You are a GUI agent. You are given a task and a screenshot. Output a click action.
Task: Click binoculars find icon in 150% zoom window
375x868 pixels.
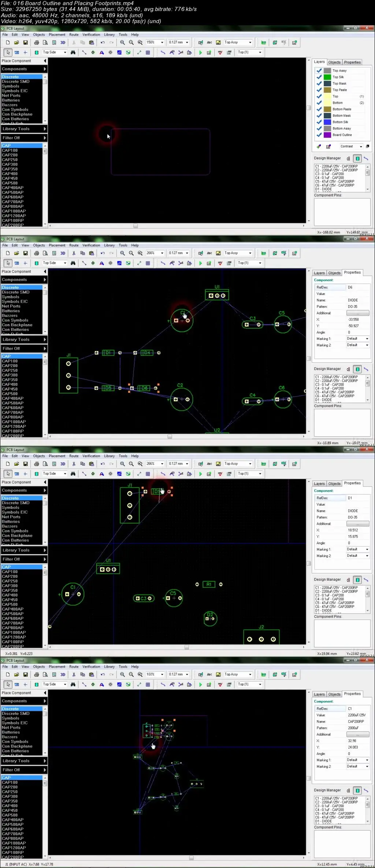73,52
